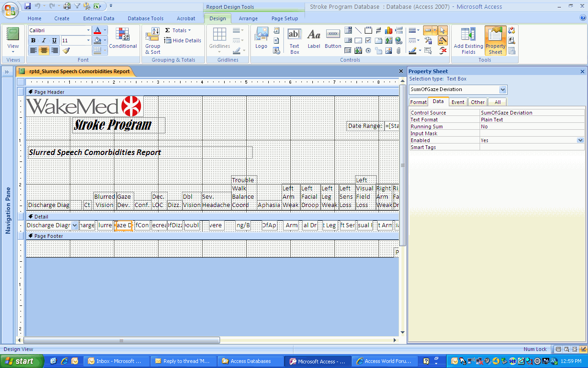The image size is (588, 368).
Task: Select the Text Box control tool
Action: coord(294,40)
